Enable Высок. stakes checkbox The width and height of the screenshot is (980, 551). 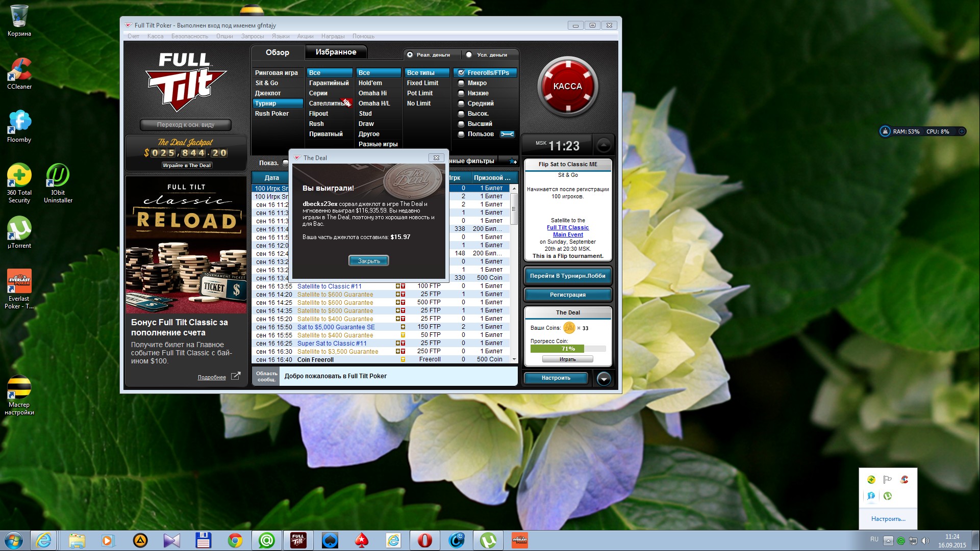[461, 114]
